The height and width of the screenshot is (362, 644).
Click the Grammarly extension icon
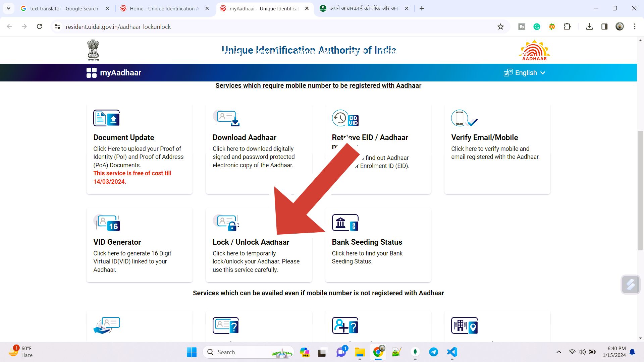pos(537,27)
